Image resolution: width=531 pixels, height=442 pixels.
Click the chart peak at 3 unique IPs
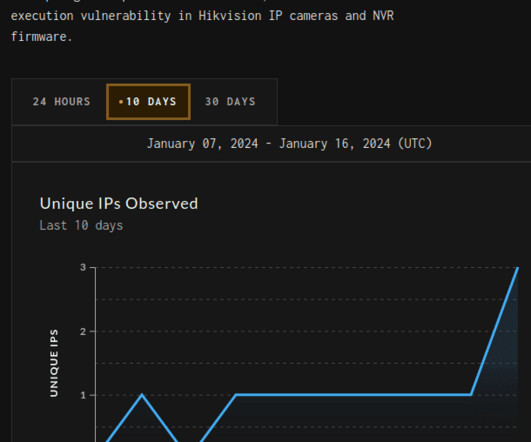[517, 268]
